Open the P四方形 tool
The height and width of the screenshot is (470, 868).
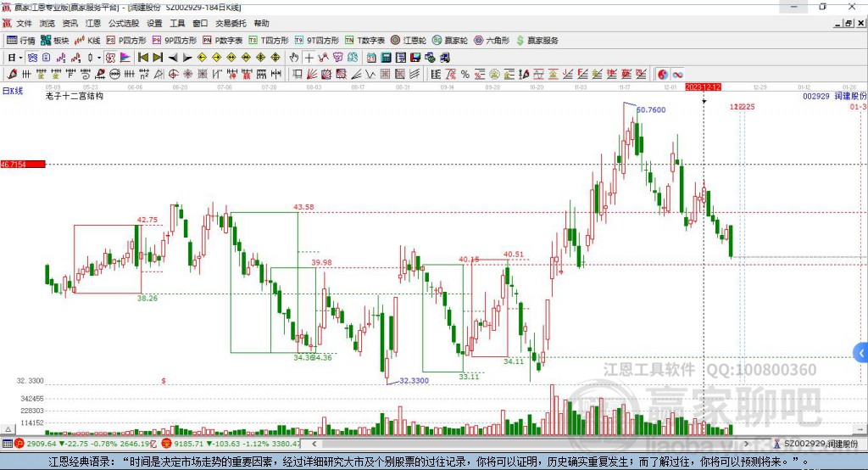pos(126,41)
